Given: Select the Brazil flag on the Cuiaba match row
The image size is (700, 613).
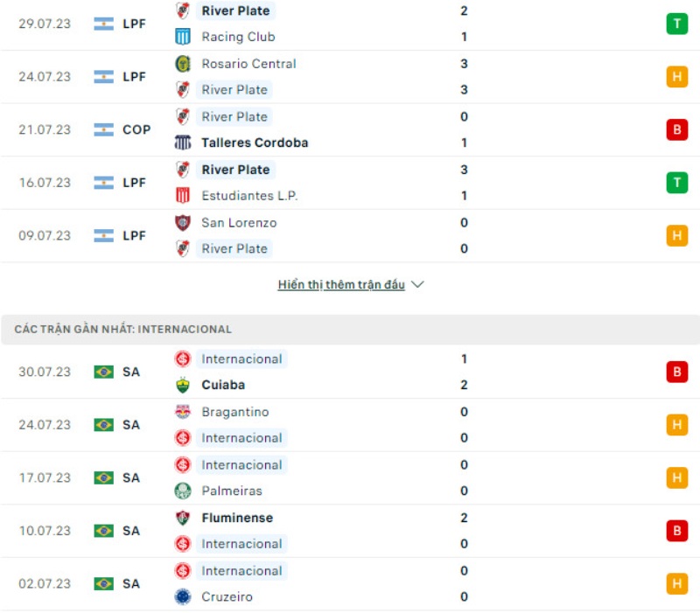Looking at the screenshot, I should [102, 372].
